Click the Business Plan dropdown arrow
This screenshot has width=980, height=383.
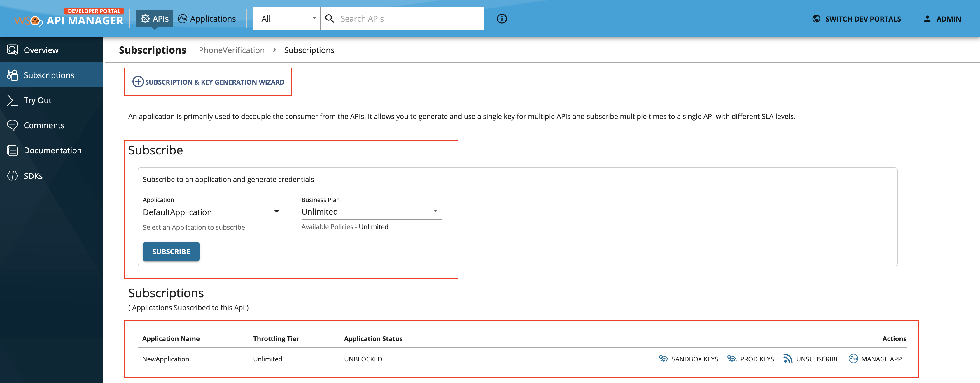(x=435, y=211)
